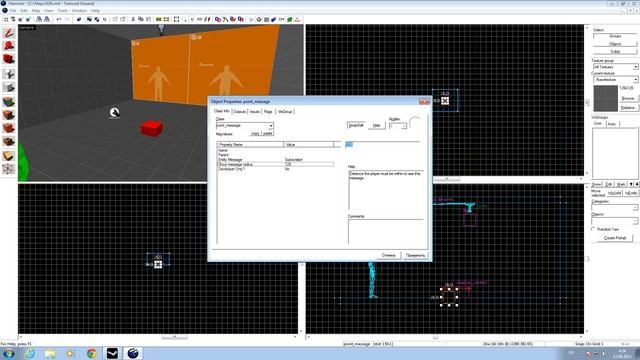Open the Tools menu
Image resolution: width=640 pixels, height=360 pixels.
pyautogui.click(x=62, y=11)
